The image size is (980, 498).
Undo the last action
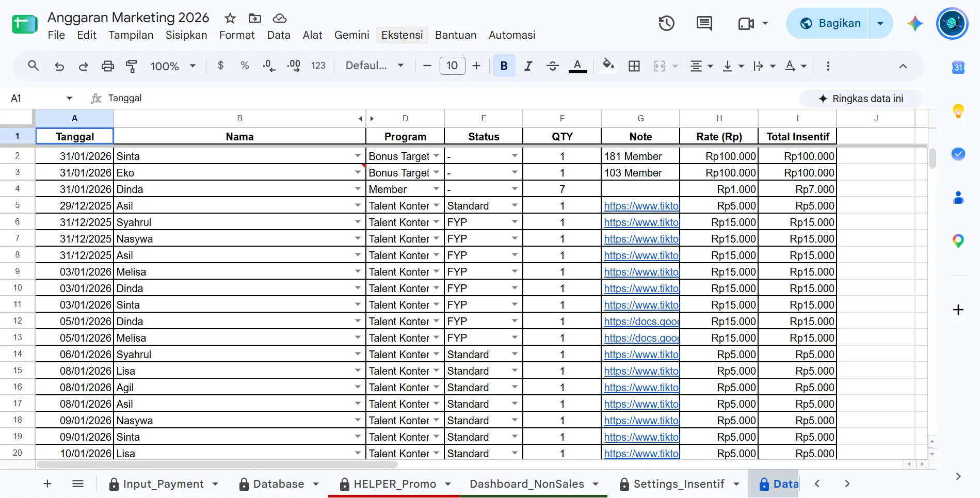pyautogui.click(x=59, y=66)
